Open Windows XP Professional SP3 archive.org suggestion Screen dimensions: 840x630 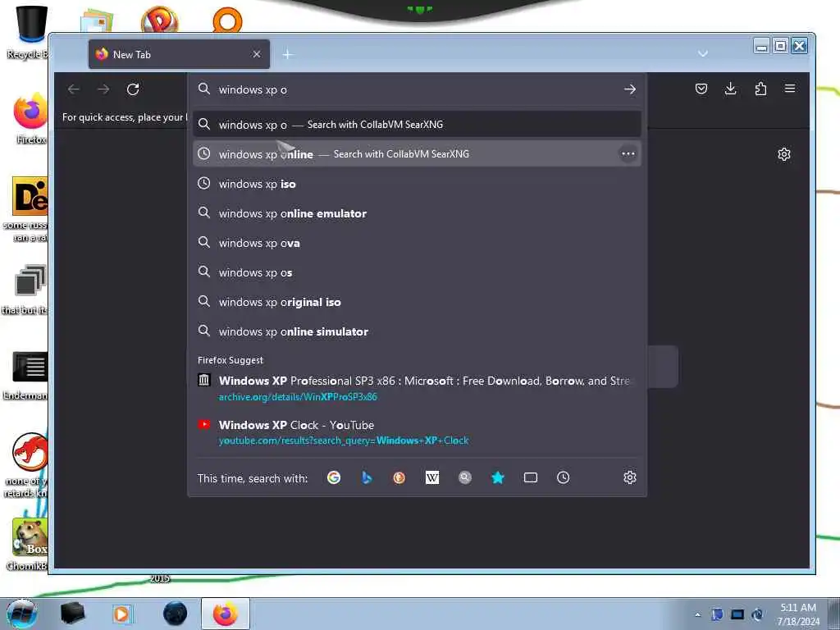pos(417,388)
